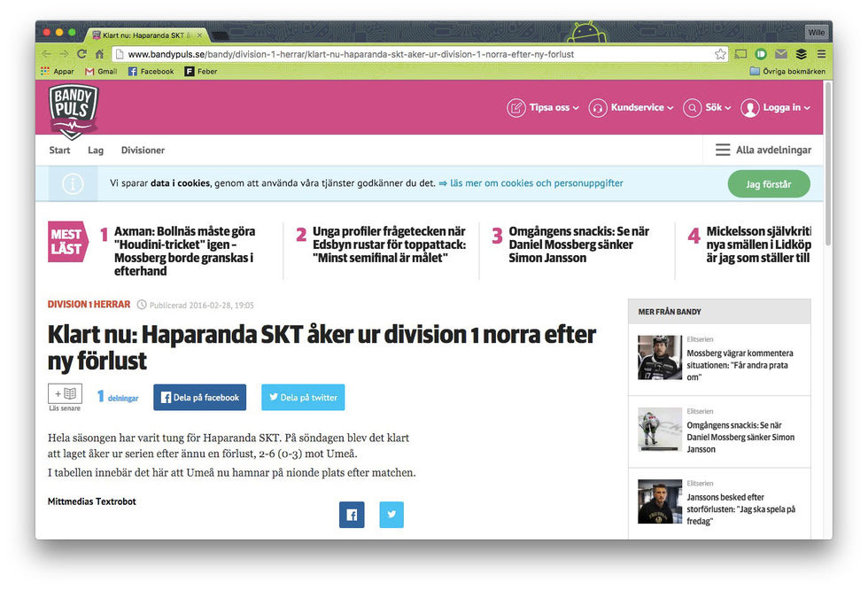Click the Gmail bookmark in bookmarks bar
868x590 pixels.
(x=100, y=71)
